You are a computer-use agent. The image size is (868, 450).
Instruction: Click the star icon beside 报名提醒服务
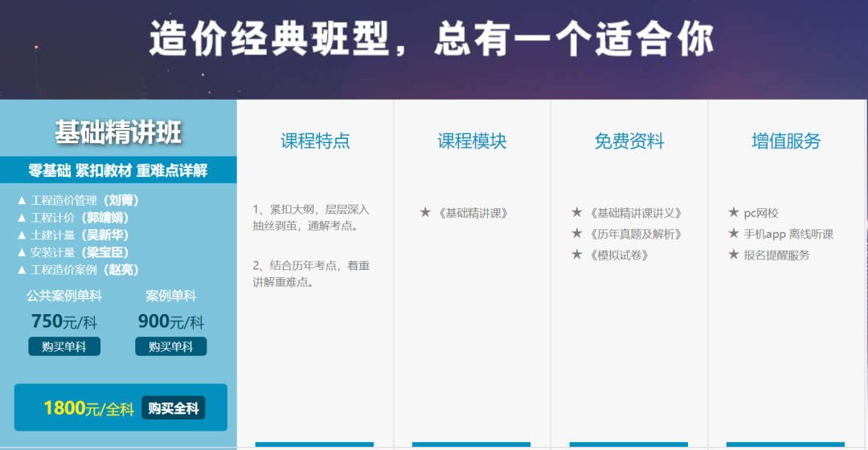(x=734, y=254)
